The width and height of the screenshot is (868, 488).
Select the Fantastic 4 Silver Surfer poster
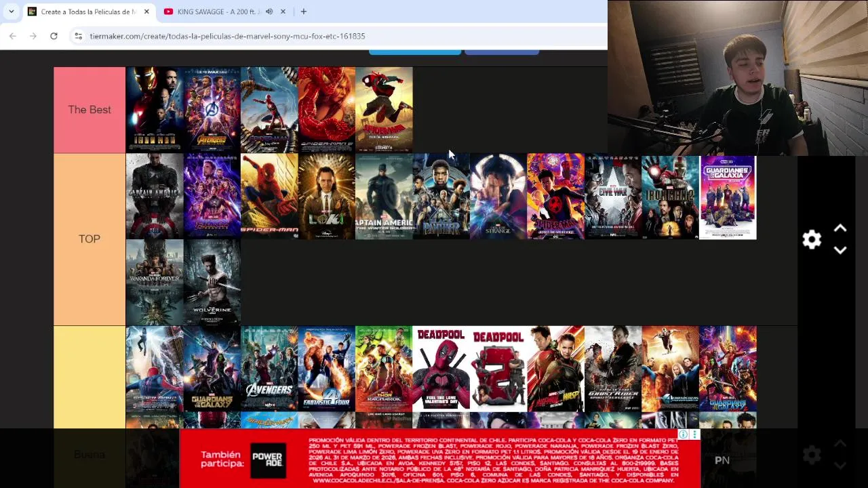pyautogui.click(x=670, y=369)
